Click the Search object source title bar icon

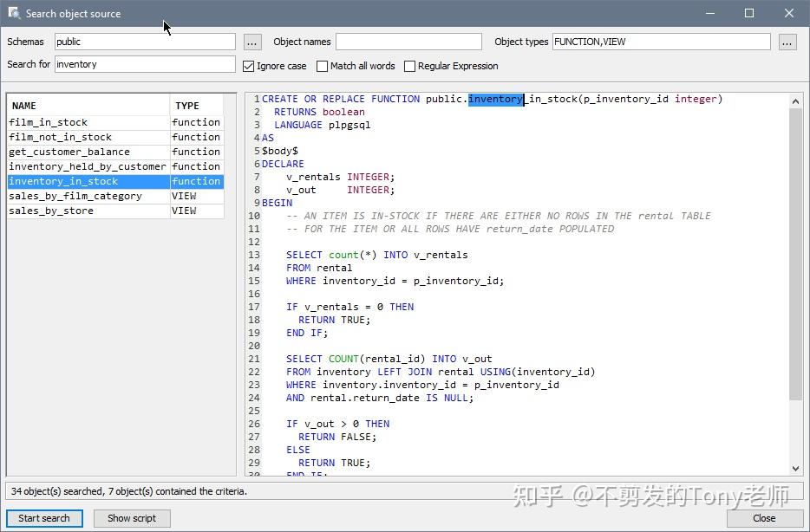12,13
